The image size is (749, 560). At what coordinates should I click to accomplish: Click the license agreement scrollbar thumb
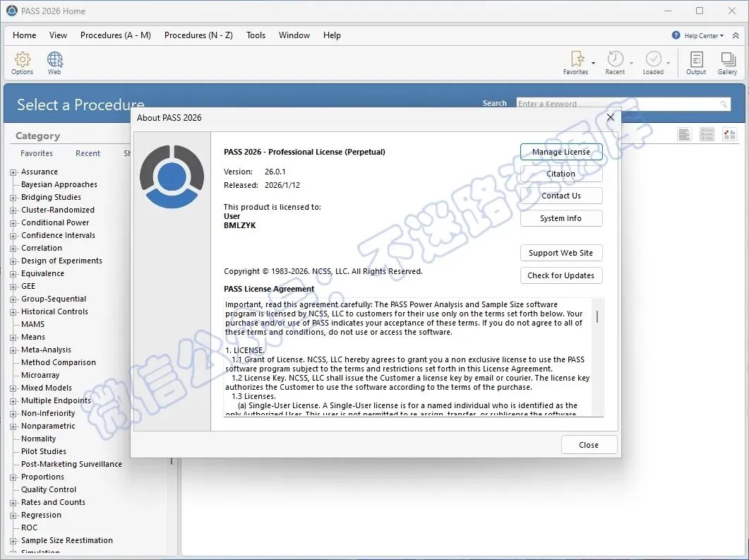[597, 316]
